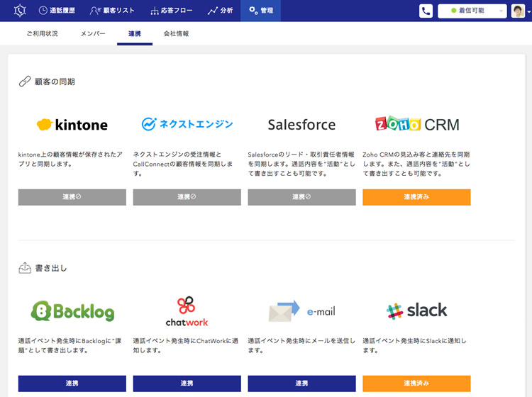Click the 顧客の同期 section heading

coord(55,82)
